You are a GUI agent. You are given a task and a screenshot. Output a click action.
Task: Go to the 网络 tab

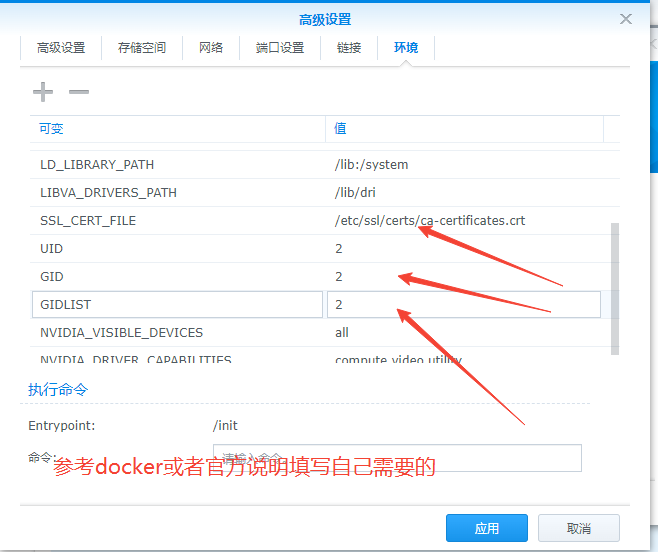(x=211, y=48)
